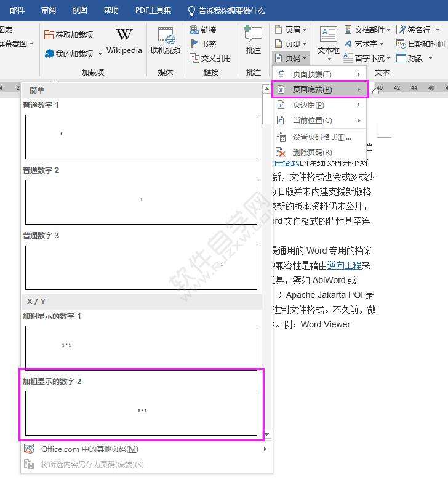
Task: Open the 页码 dropdown arrow
Action: 305,58
